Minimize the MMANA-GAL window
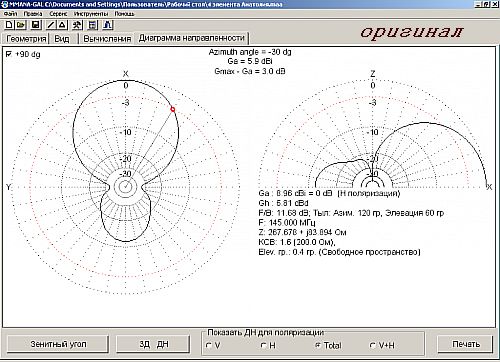This screenshot has height=362, width=500. coord(478,4)
